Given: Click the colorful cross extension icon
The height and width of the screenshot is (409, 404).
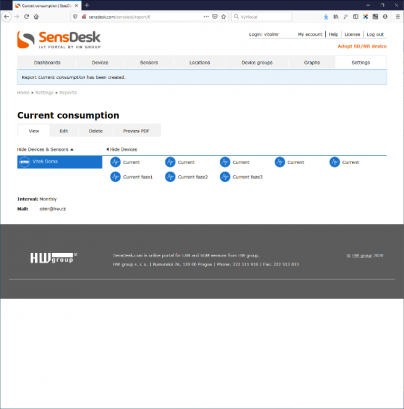Looking at the screenshot, I should pos(366,17).
